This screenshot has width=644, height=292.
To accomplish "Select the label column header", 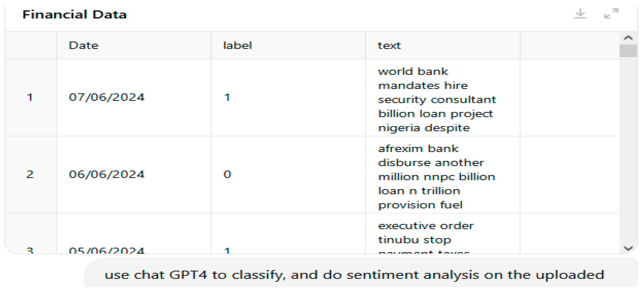I will click(238, 45).
